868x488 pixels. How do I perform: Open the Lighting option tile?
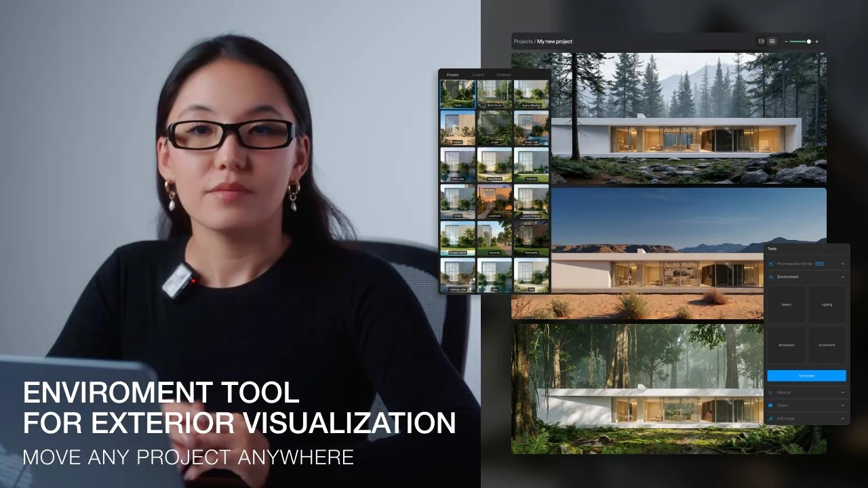click(x=827, y=304)
